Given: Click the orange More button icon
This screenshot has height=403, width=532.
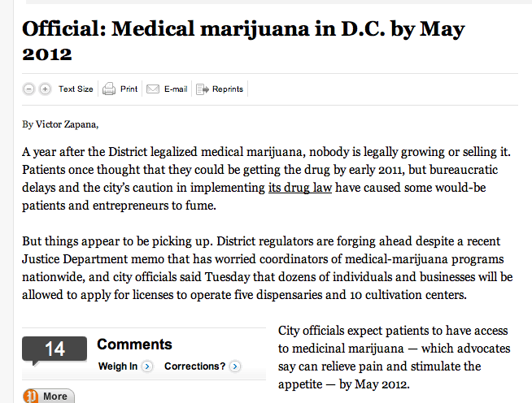Looking at the screenshot, I should tap(31, 396).
